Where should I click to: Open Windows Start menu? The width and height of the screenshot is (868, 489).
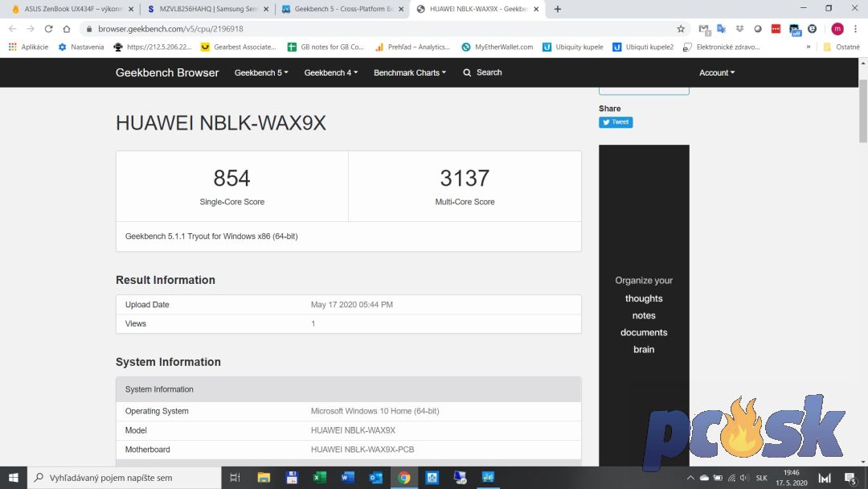(x=14, y=478)
